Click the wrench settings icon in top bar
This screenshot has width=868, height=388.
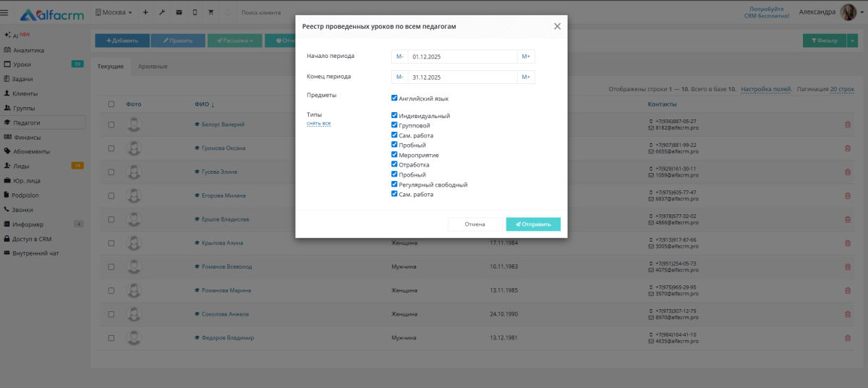pyautogui.click(x=162, y=12)
